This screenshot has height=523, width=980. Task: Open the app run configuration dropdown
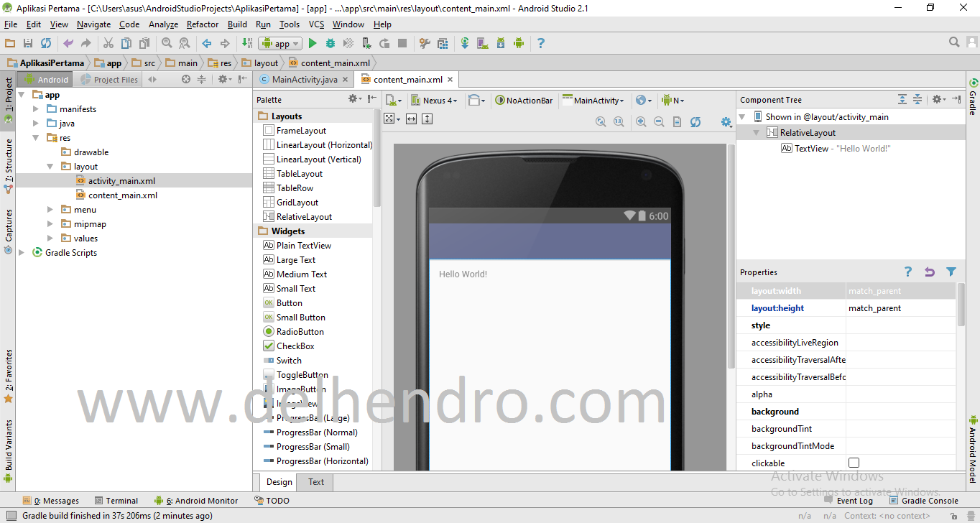click(x=280, y=44)
